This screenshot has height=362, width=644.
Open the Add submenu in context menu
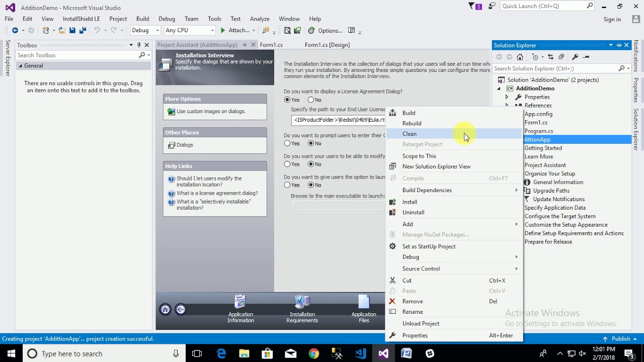[455, 224]
